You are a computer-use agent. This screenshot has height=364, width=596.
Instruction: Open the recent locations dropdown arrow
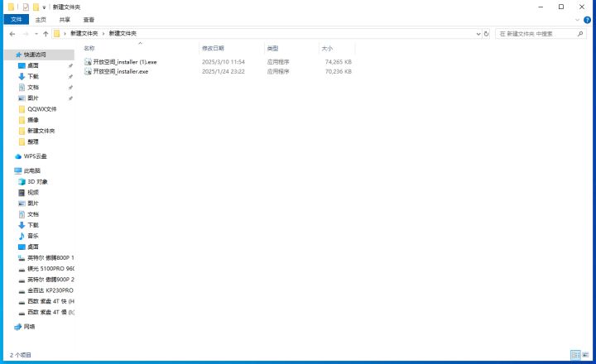36,34
